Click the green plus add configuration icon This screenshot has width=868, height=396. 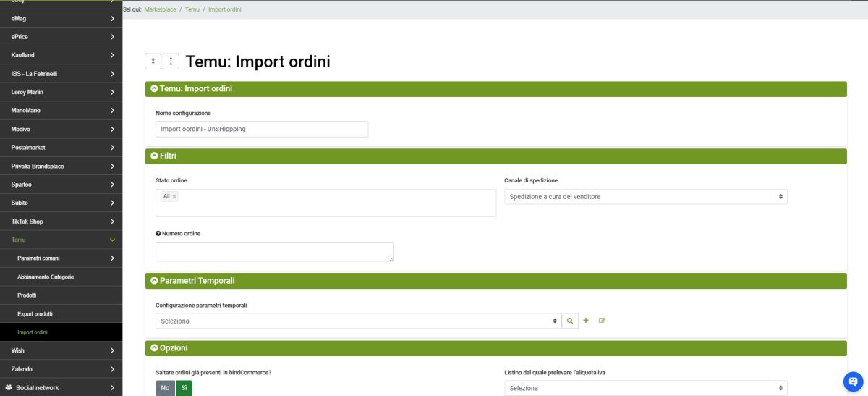(x=586, y=321)
